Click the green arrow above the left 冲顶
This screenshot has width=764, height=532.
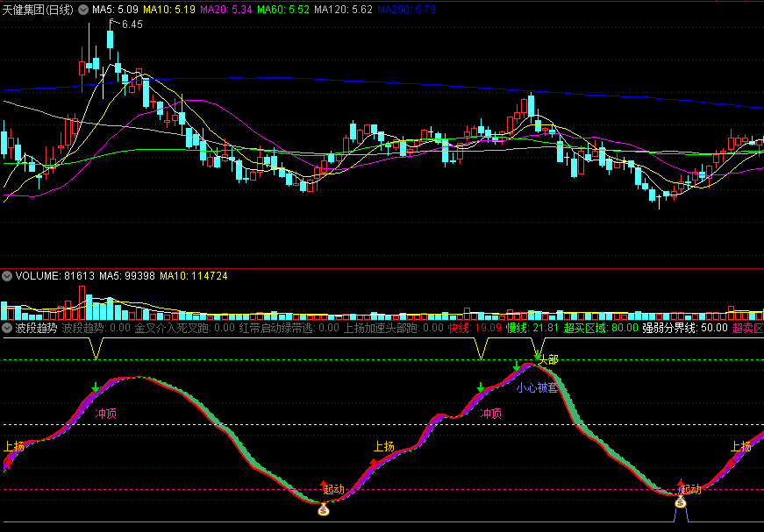(96, 387)
